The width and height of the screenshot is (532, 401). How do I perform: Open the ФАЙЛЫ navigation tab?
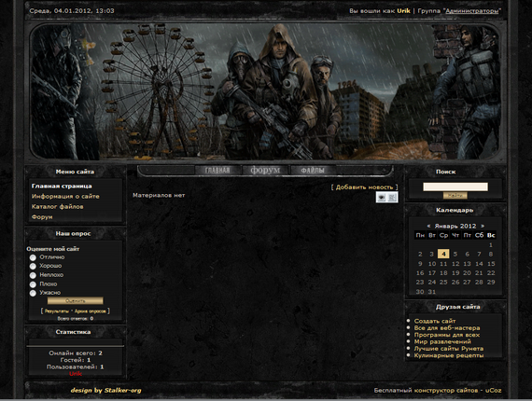click(313, 170)
